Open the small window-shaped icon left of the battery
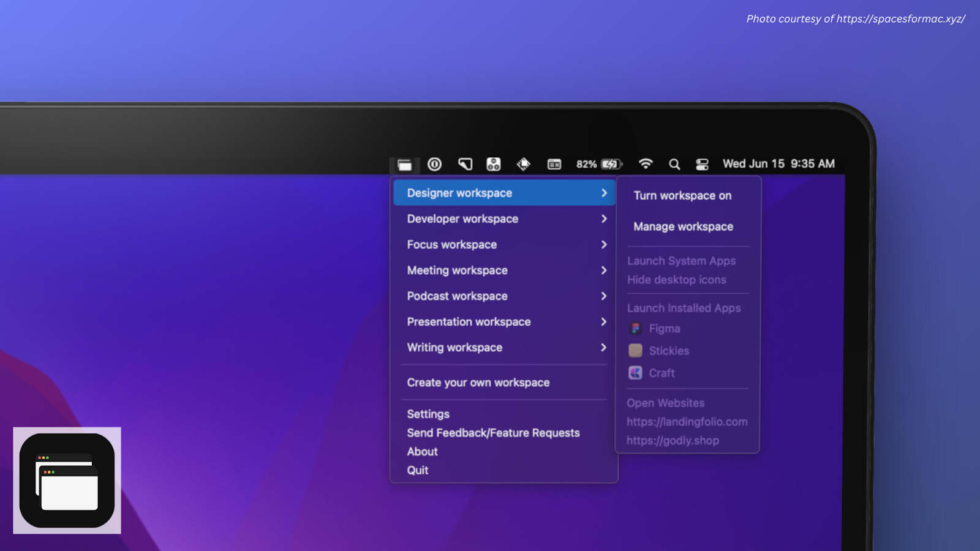The width and height of the screenshot is (980, 551). click(554, 164)
